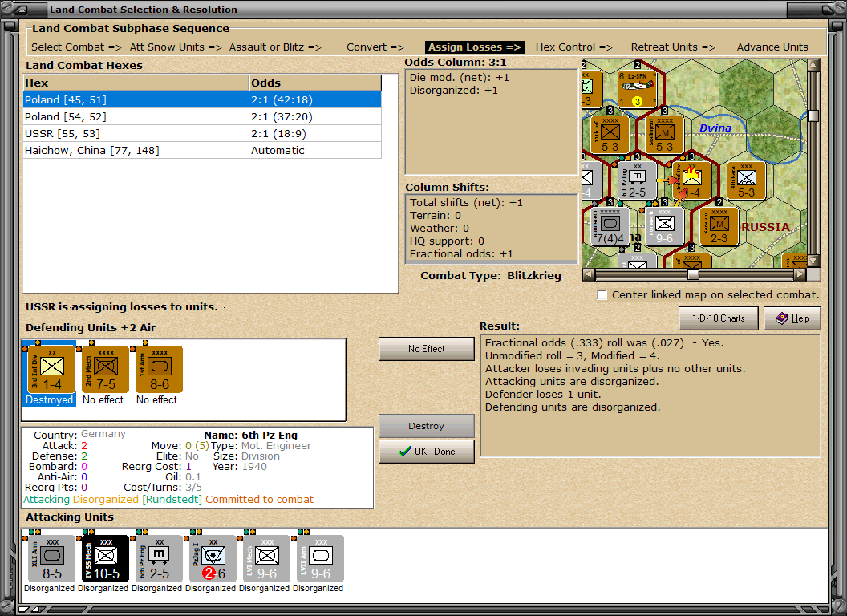Click the map's horizontal scrollbar left arrow
Screen dimensions: 847x616
pos(588,274)
